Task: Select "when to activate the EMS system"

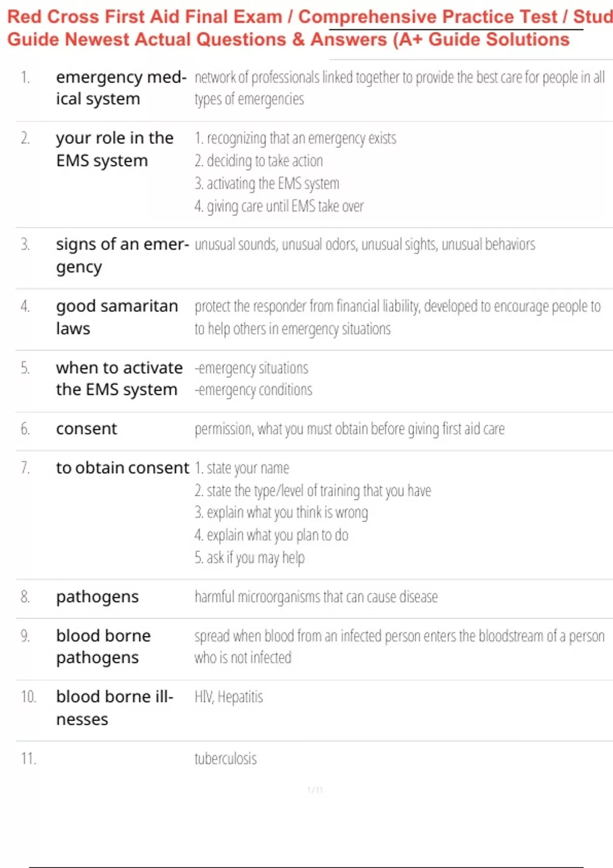Action: (x=119, y=378)
